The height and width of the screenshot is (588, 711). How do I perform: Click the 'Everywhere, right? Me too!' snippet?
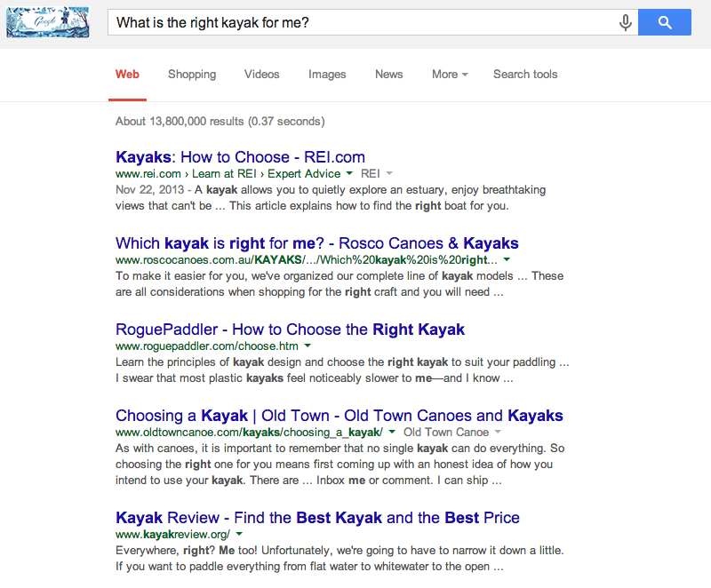click(x=340, y=558)
